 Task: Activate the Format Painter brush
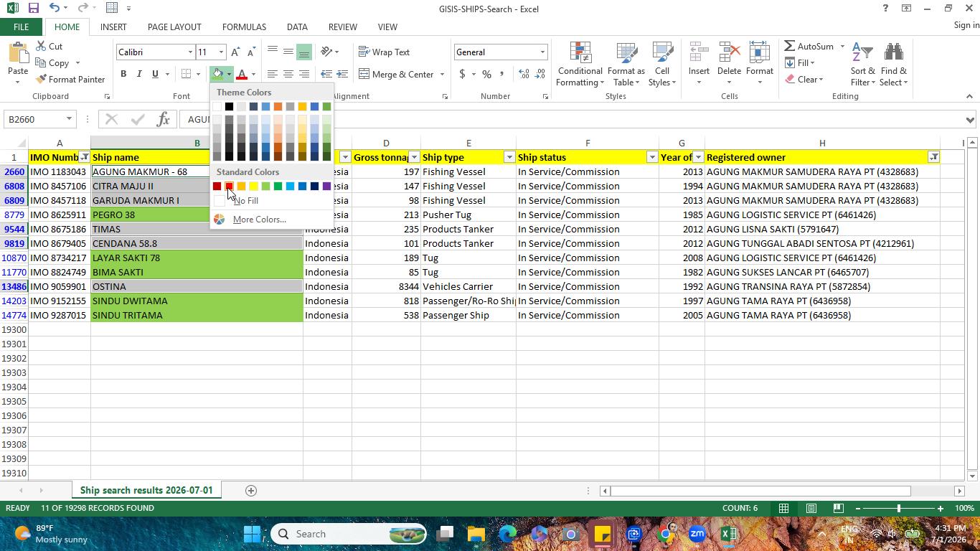coord(70,79)
